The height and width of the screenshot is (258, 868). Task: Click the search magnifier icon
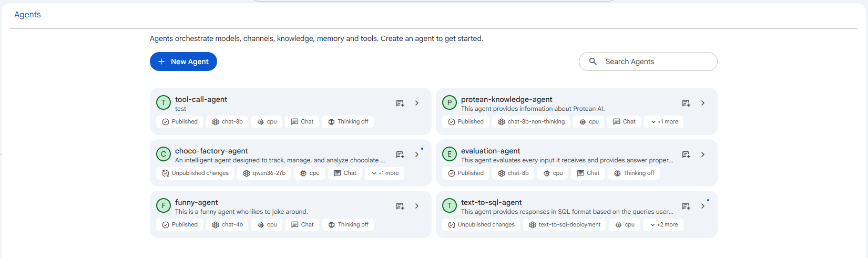click(x=593, y=61)
